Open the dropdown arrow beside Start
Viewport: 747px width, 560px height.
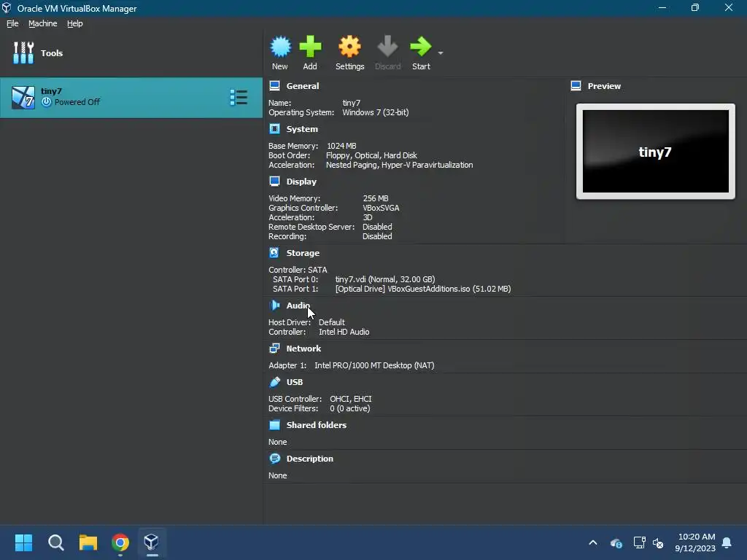click(441, 52)
